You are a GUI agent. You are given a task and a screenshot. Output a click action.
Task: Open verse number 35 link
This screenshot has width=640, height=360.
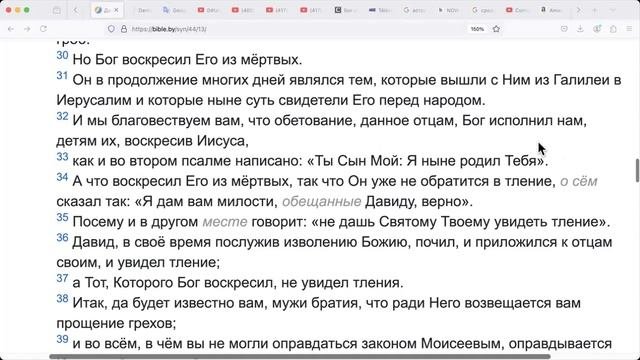point(62,218)
